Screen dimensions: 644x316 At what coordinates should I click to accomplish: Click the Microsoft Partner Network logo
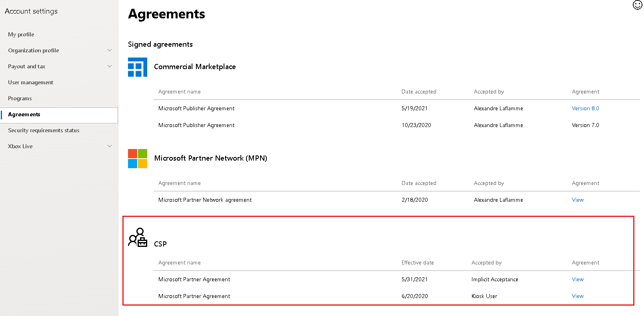(138, 159)
